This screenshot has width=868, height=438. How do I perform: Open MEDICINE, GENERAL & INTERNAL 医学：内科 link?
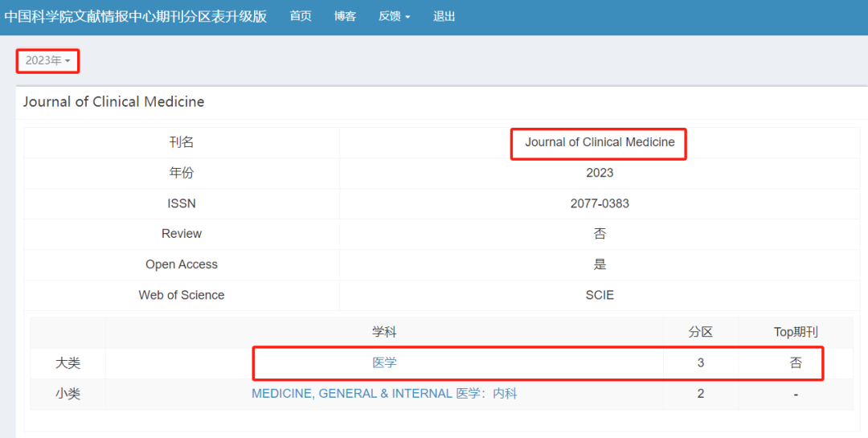384,394
